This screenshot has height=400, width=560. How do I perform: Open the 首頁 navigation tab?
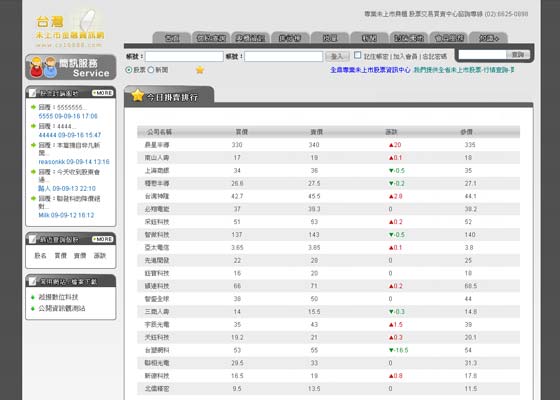tap(172, 38)
